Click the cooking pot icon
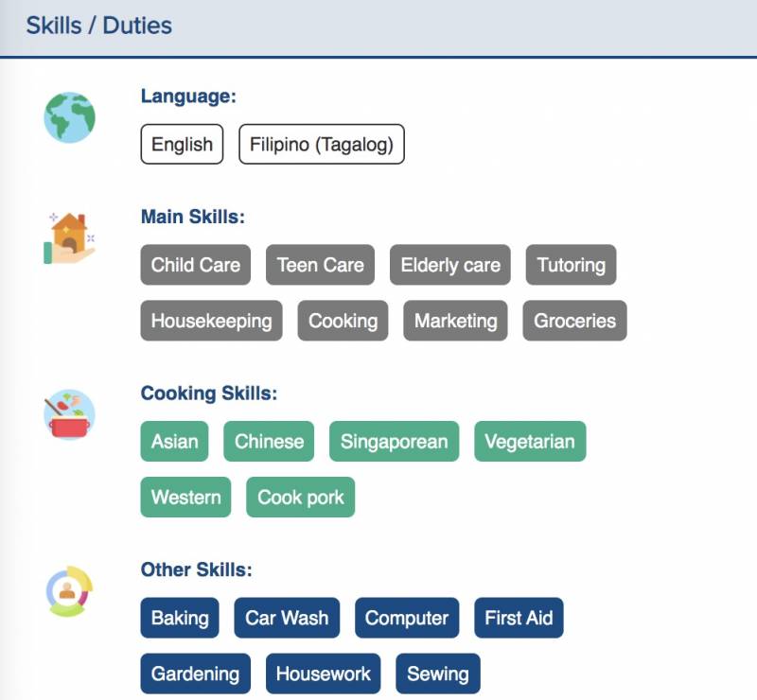The width and height of the screenshot is (757, 700). [x=69, y=414]
